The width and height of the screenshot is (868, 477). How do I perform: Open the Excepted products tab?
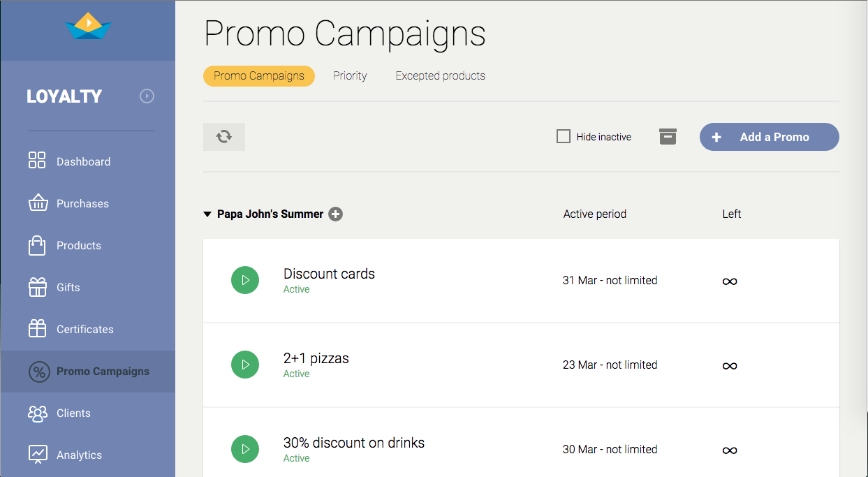point(440,75)
